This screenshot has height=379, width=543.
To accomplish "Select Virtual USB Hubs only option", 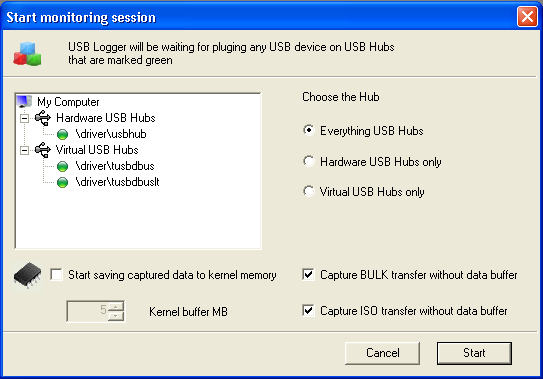I will pos(309,191).
